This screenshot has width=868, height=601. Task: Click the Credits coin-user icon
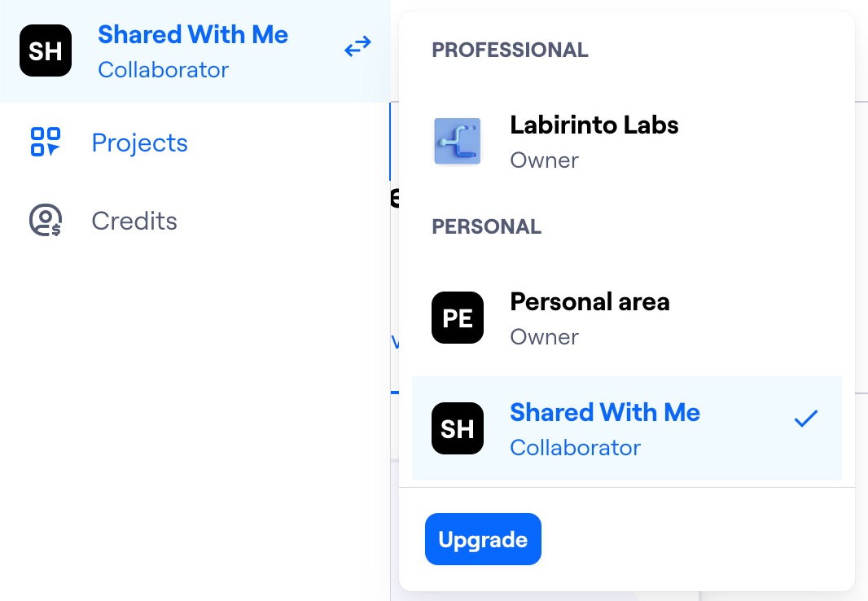click(46, 220)
